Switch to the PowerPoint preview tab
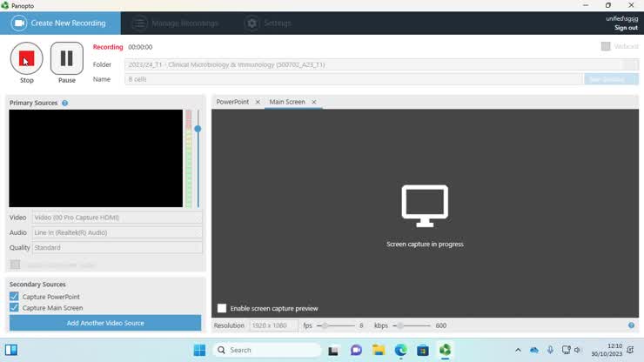 click(x=232, y=102)
